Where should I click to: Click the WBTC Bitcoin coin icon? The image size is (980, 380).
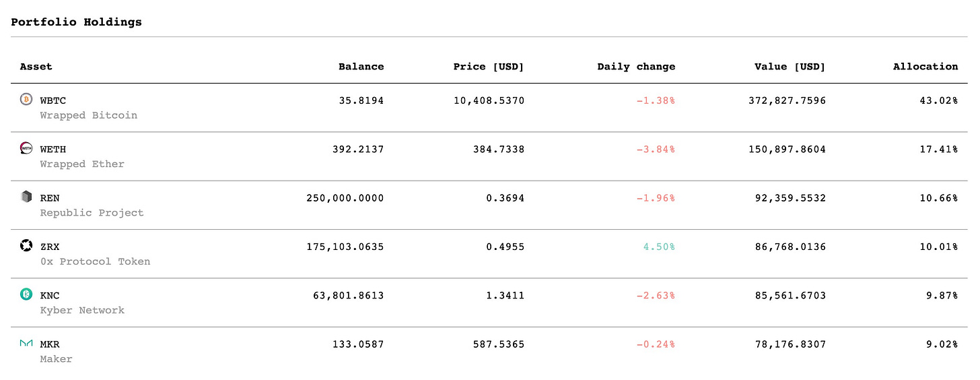click(x=26, y=99)
